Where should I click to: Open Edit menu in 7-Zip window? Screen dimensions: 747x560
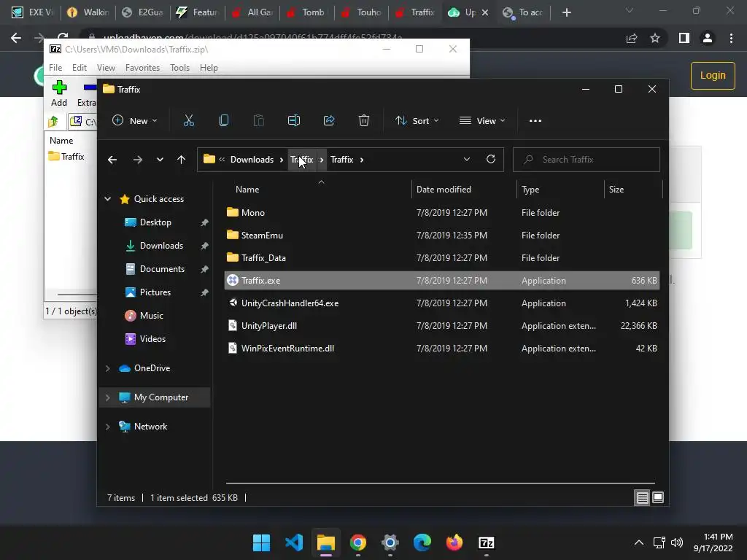point(79,68)
